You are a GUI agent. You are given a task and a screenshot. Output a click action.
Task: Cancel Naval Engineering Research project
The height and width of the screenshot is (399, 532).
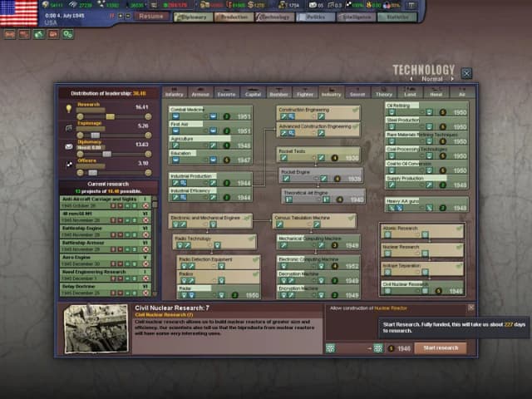(146, 278)
